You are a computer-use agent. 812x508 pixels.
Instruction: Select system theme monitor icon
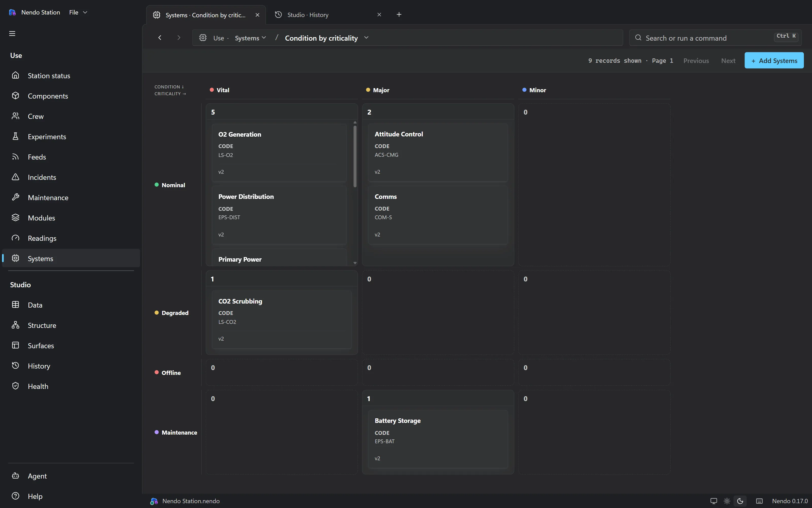coord(714,501)
